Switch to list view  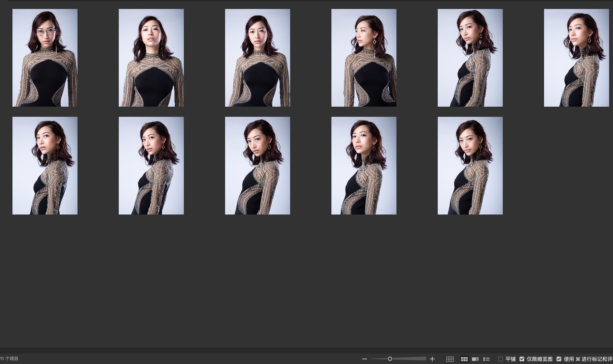[486, 359]
